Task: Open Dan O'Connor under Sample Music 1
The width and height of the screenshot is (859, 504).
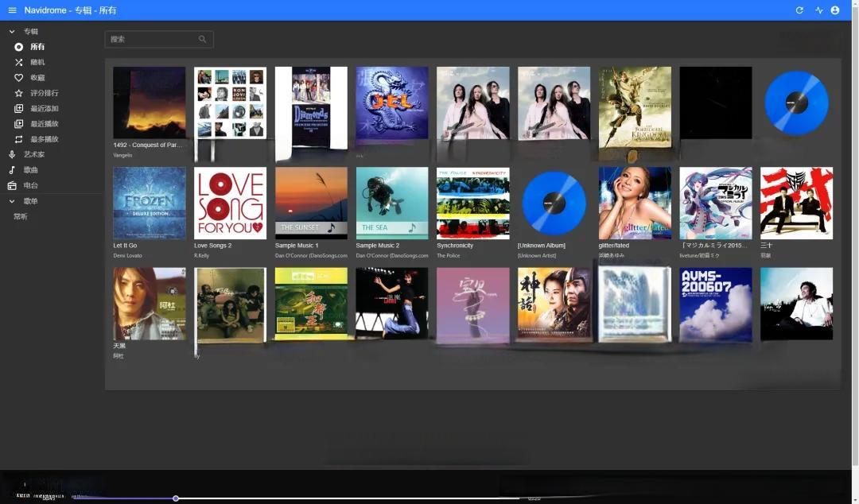Action: coord(311,256)
